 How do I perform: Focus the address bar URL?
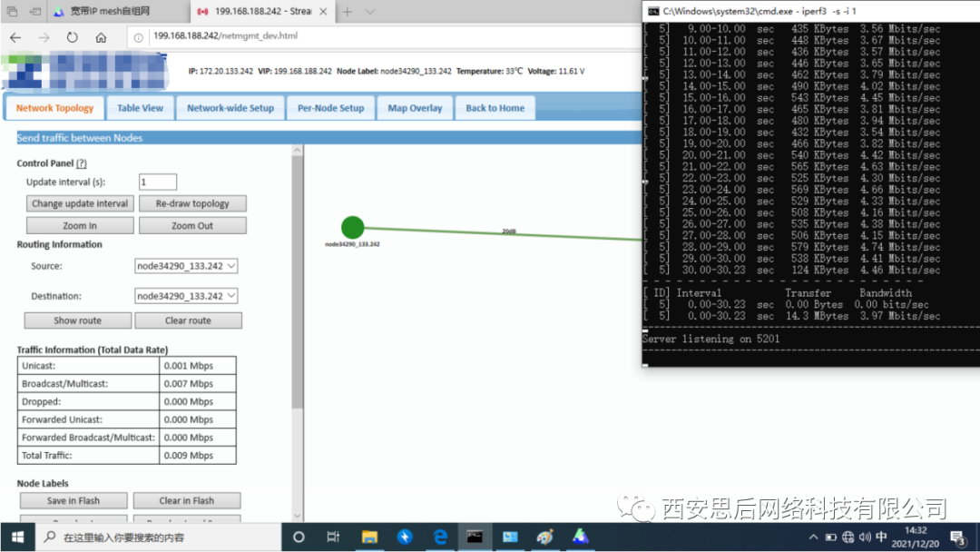pyautogui.click(x=226, y=36)
